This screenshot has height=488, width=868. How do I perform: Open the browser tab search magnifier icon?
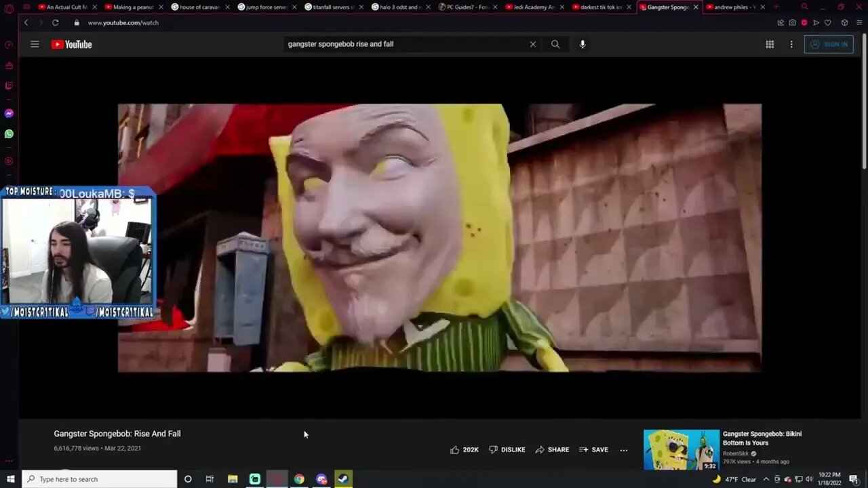tap(804, 7)
